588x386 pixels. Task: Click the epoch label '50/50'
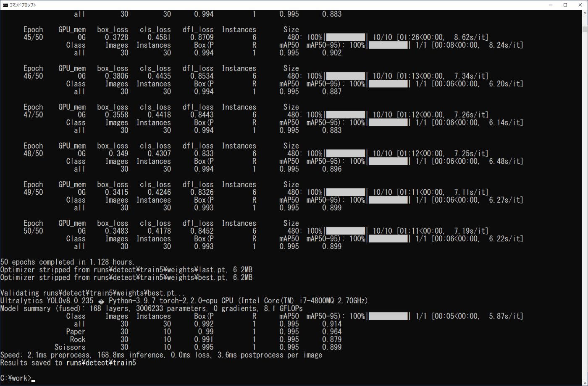coord(33,231)
